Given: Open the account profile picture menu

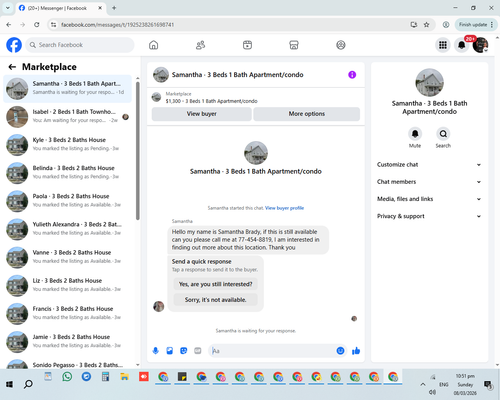Looking at the screenshot, I should [x=480, y=45].
